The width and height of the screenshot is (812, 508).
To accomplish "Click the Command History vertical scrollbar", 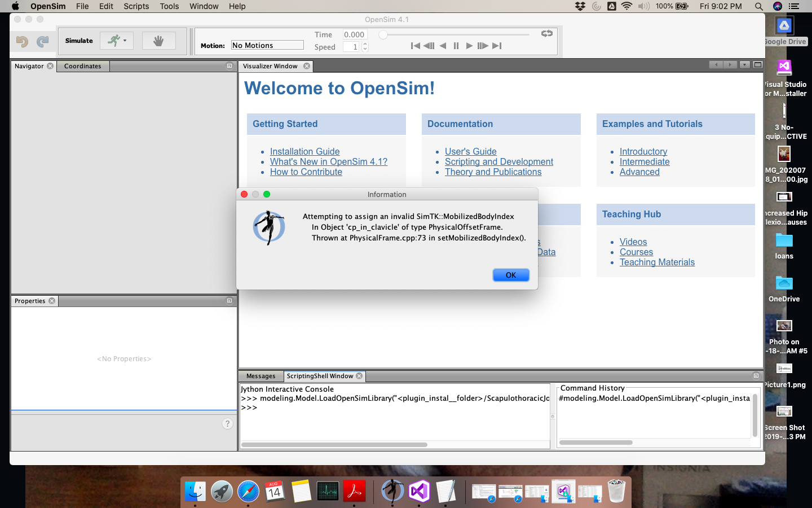I will (x=755, y=415).
